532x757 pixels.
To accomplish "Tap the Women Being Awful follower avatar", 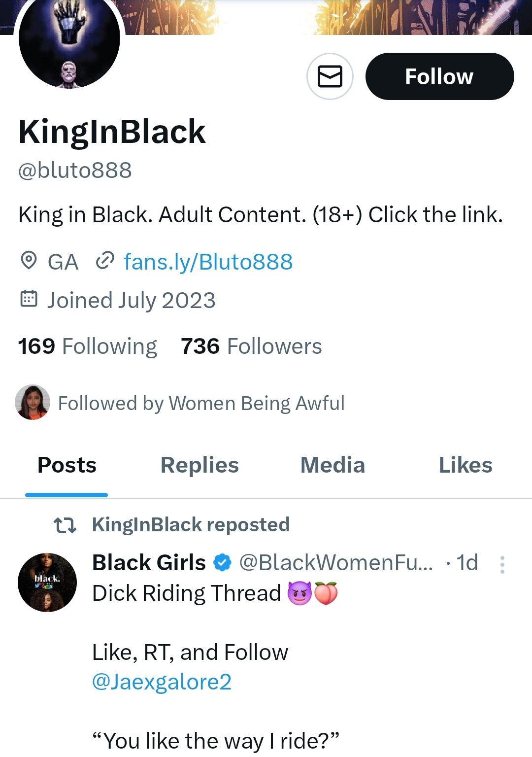I will click(x=33, y=402).
